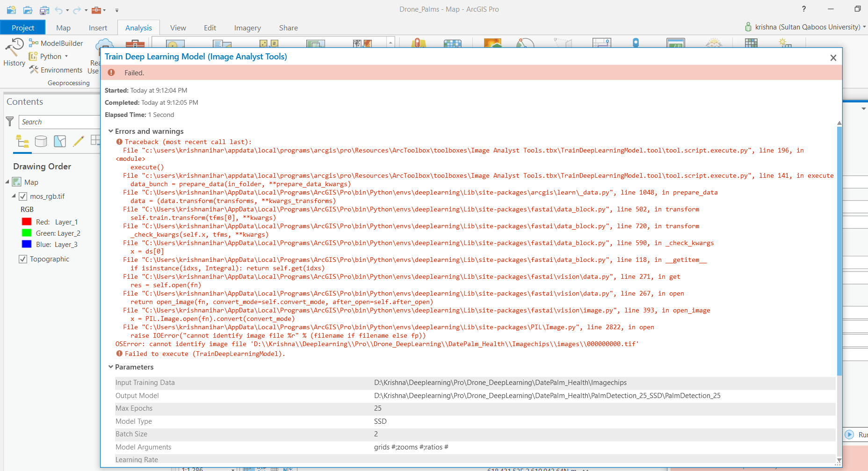Customize Quick Access Toolbar dropdown

117,10
